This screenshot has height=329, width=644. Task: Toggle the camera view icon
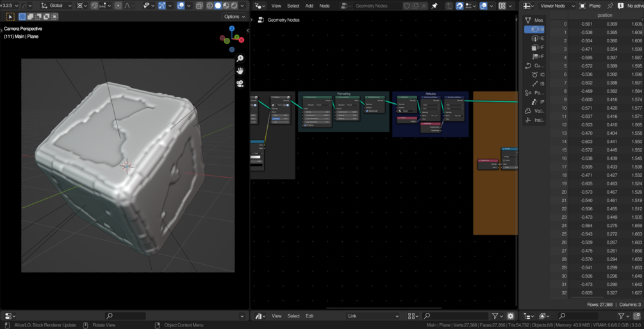pyautogui.click(x=240, y=83)
